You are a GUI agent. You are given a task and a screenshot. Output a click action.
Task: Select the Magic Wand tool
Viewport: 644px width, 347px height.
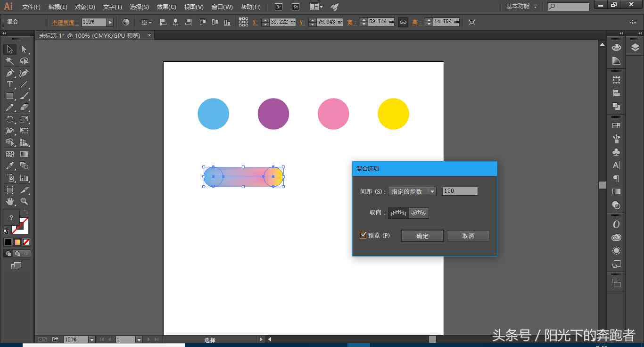click(10, 61)
